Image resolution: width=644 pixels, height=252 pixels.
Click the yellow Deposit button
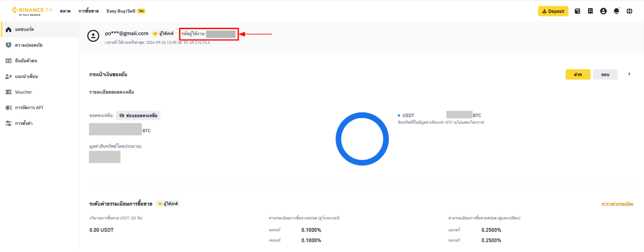[x=553, y=11]
